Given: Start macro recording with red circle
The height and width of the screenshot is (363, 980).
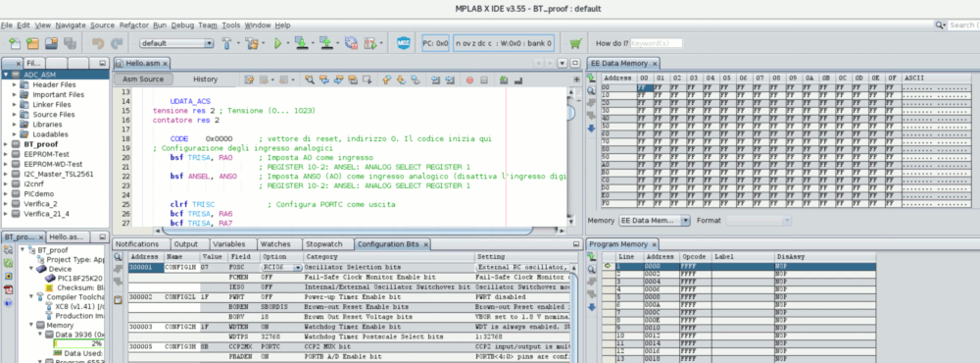Looking at the screenshot, I should pos(468,79).
